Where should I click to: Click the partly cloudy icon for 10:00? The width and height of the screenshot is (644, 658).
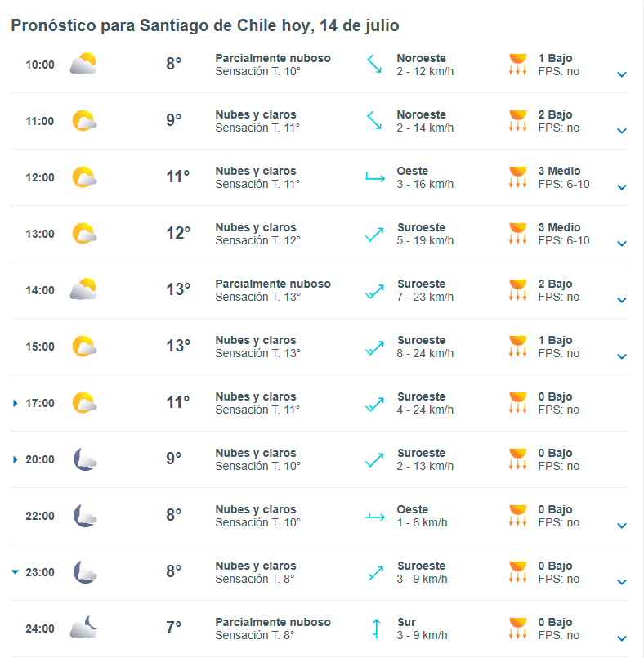click(84, 64)
